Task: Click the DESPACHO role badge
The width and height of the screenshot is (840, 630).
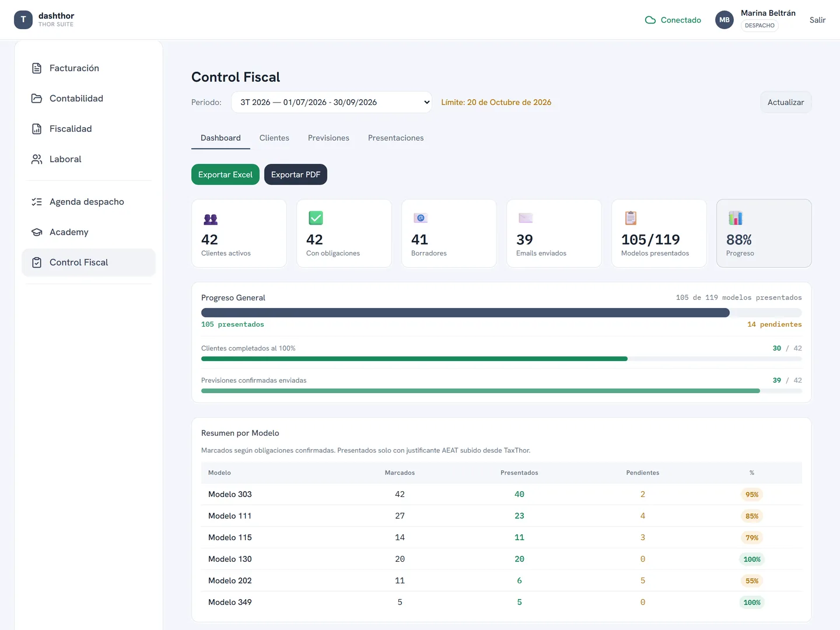Action: point(759,26)
